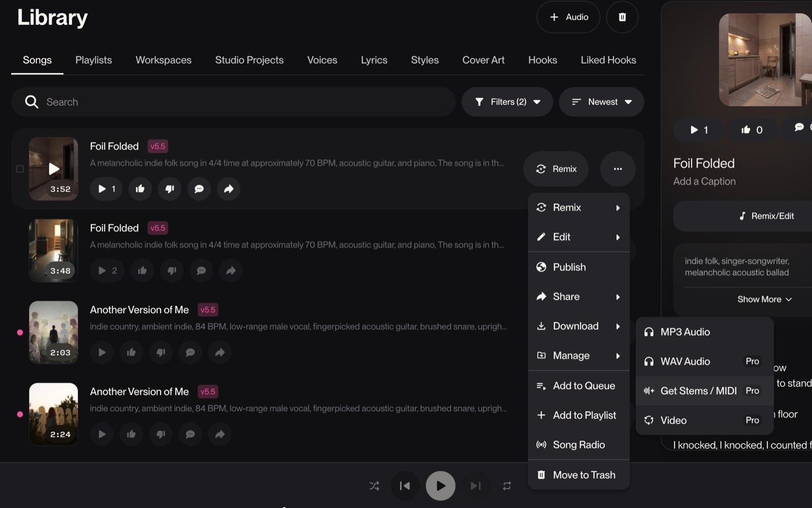Switch to the Workspaces tab
The width and height of the screenshot is (812, 508).
163,60
